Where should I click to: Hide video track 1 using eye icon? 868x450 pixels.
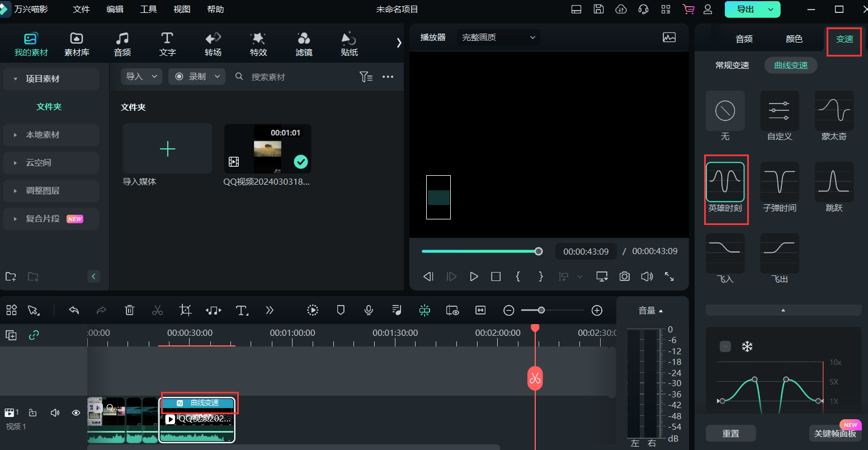[76, 413]
